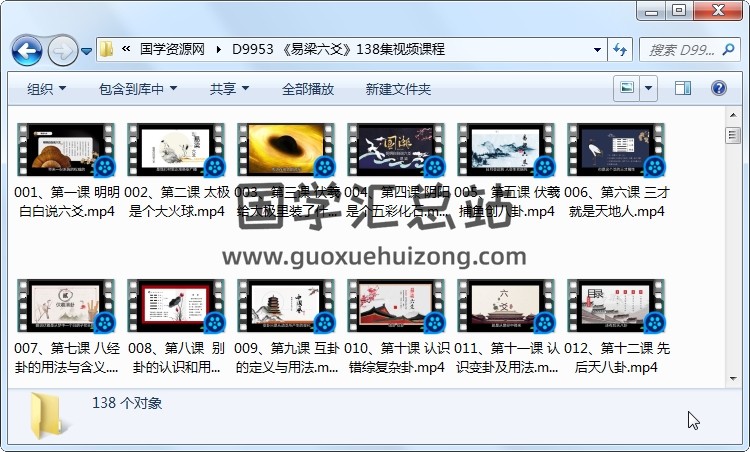Open the 组织 menu
Screen dimensions: 750x452
[46, 89]
